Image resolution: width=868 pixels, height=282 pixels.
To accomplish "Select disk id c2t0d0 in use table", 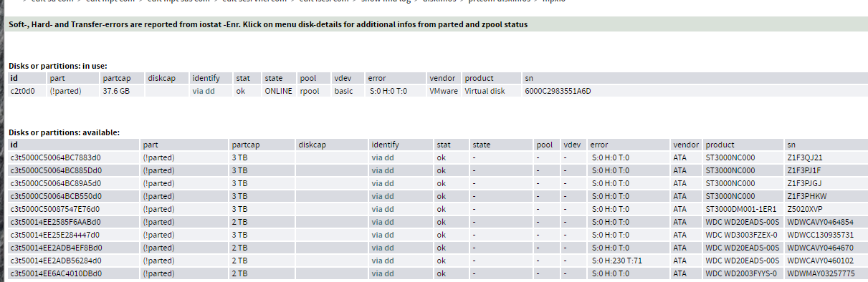I will pyautogui.click(x=22, y=92).
